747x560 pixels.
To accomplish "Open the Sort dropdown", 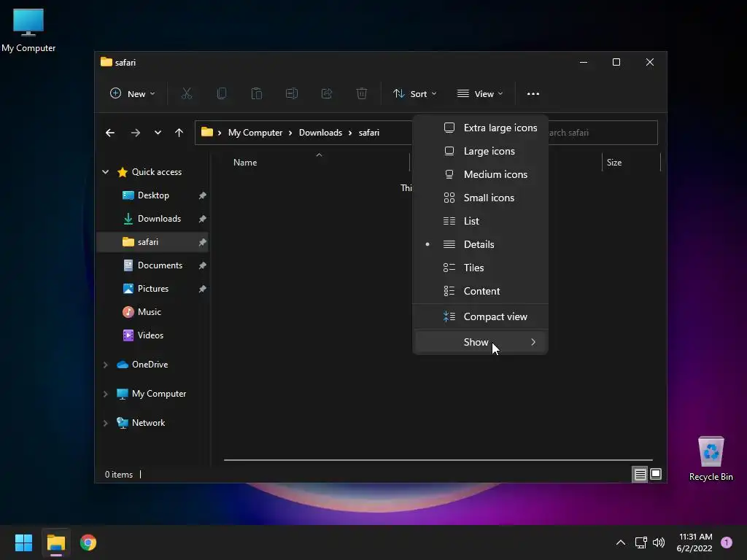I will [x=414, y=94].
